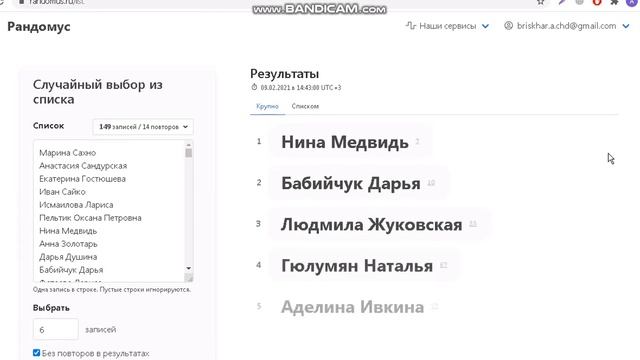Switch to the Крупно tab
This screenshot has height=360, width=640.
coord(267,106)
